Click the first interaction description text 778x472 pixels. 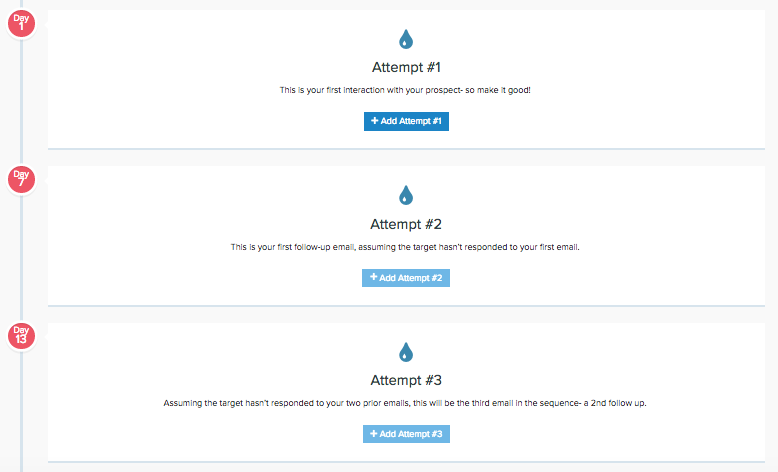tap(405, 90)
